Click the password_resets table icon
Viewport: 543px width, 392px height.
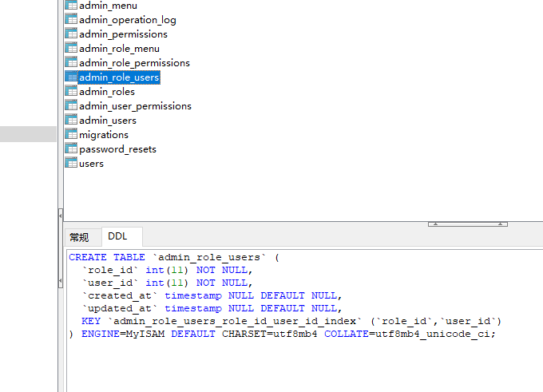point(71,148)
